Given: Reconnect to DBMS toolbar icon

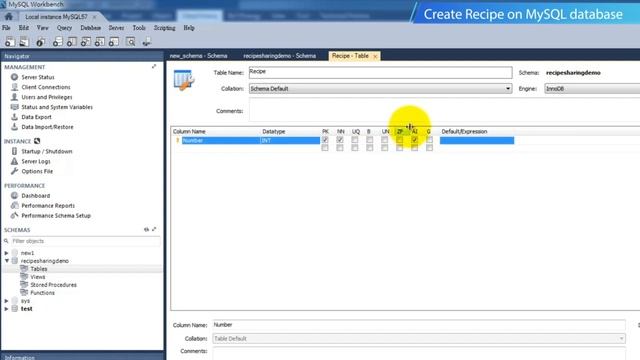Looking at the screenshot, I should [x=147, y=42].
